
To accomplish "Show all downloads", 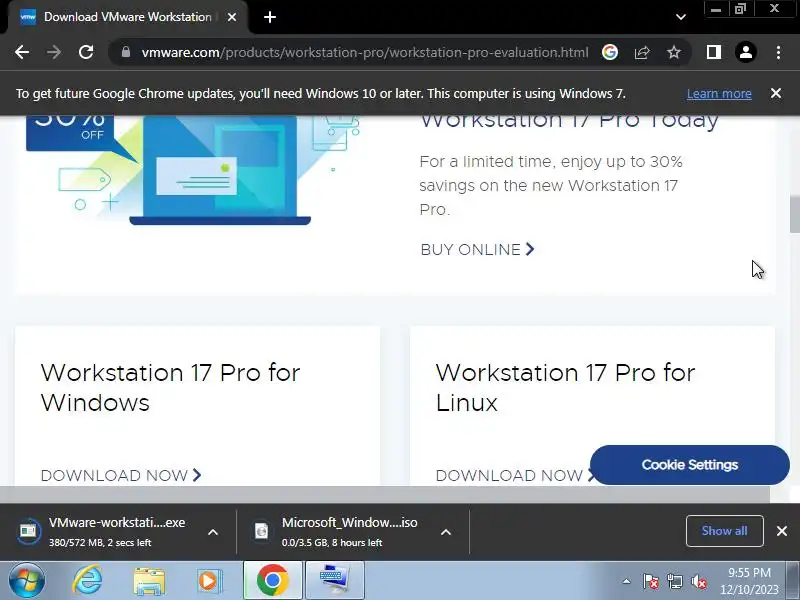I will pyautogui.click(x=724, y=531).
